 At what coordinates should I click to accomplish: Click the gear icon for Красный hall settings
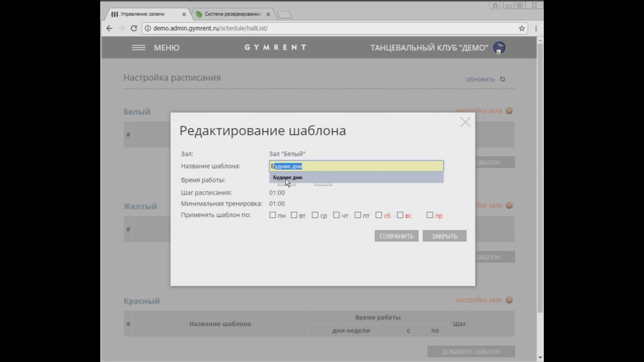[x=509, y=300]
